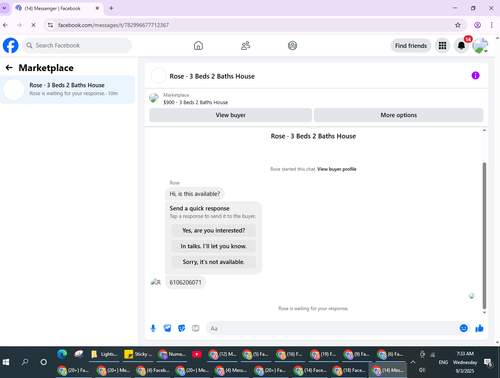Viewport: 500px width, 378px height.
Task: Open the View buyer profile link
Action: pyautogui.click(x=337, y=169)
